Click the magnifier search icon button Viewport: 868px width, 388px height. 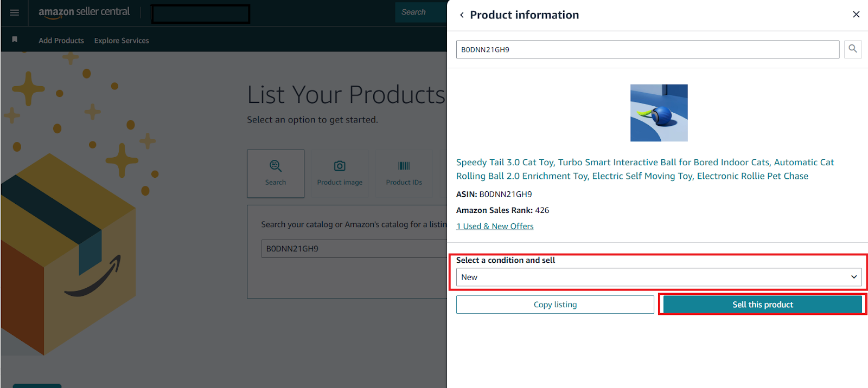[853, 49]
